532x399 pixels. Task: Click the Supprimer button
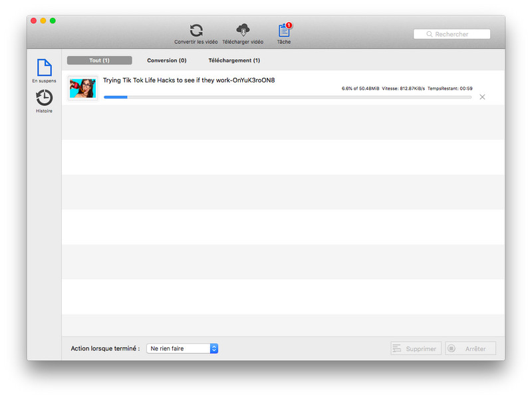click(x=416, y=348)
